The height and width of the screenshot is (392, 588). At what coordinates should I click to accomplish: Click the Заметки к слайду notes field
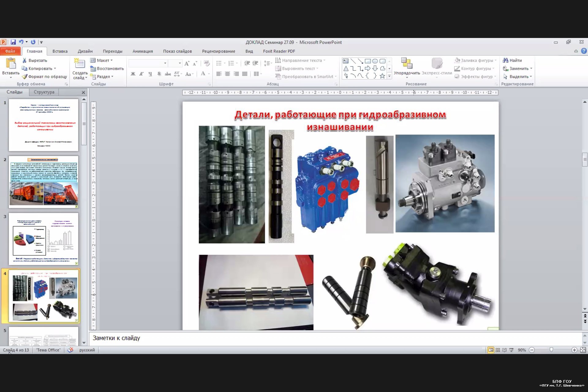(336, 338)
